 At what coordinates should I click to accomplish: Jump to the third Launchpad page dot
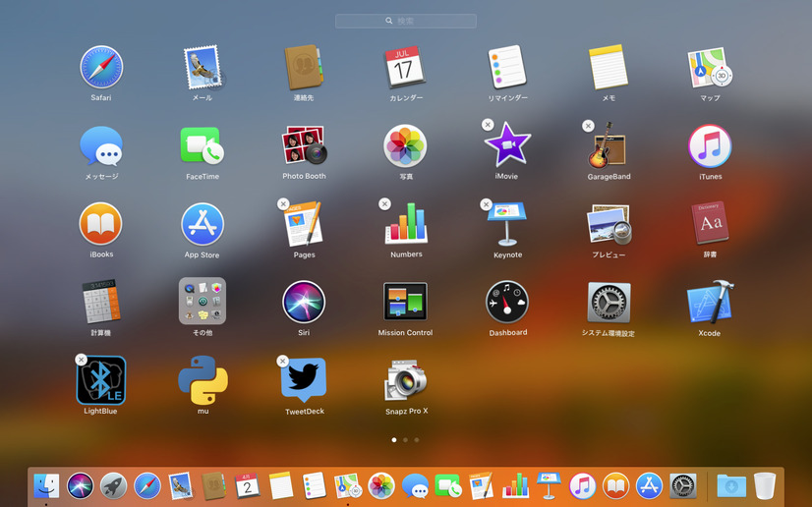(x=417, y=440)
